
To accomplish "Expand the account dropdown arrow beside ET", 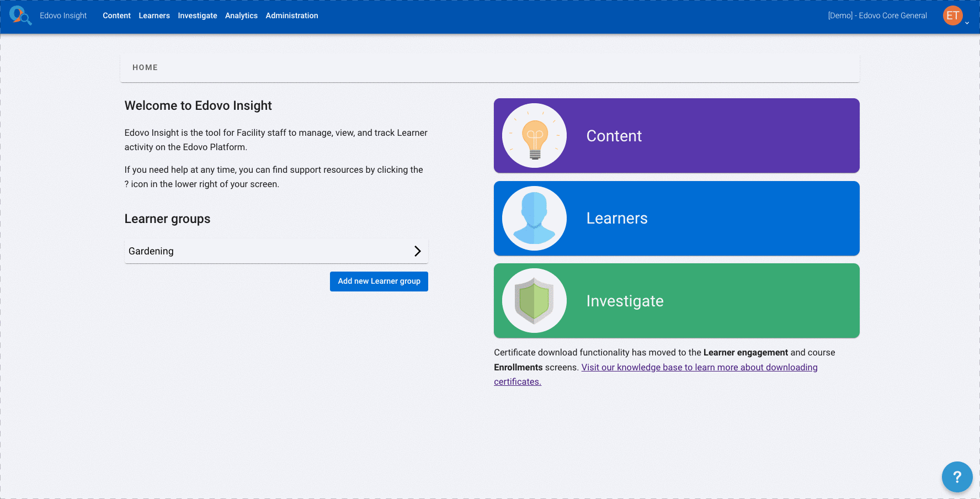I will point(967,23).
